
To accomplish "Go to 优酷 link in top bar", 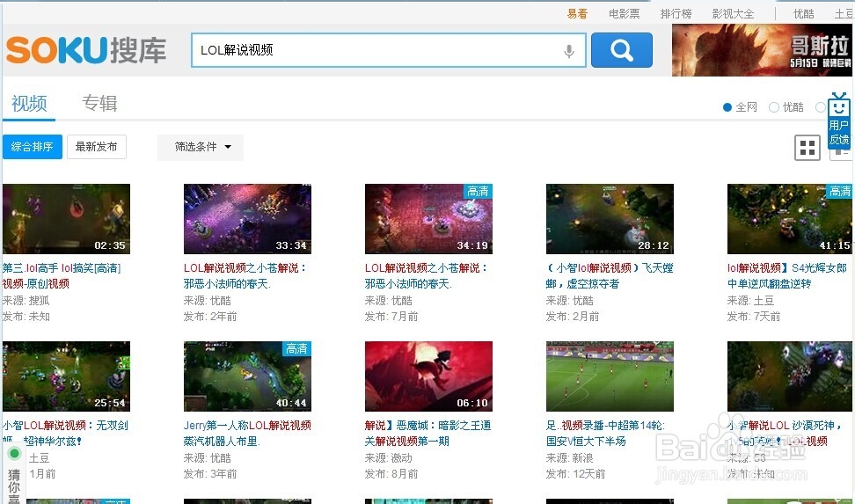I will point(804,14).
